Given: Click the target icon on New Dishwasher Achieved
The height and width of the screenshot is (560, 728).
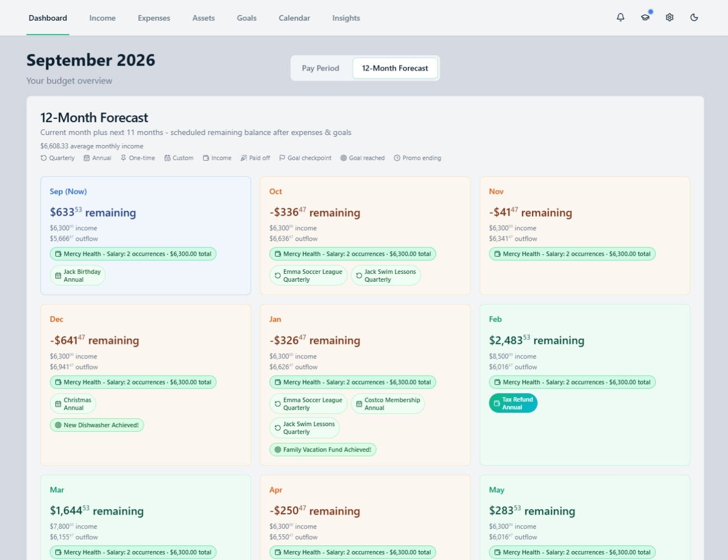Looking at the screenshot, I should [58, 425].
